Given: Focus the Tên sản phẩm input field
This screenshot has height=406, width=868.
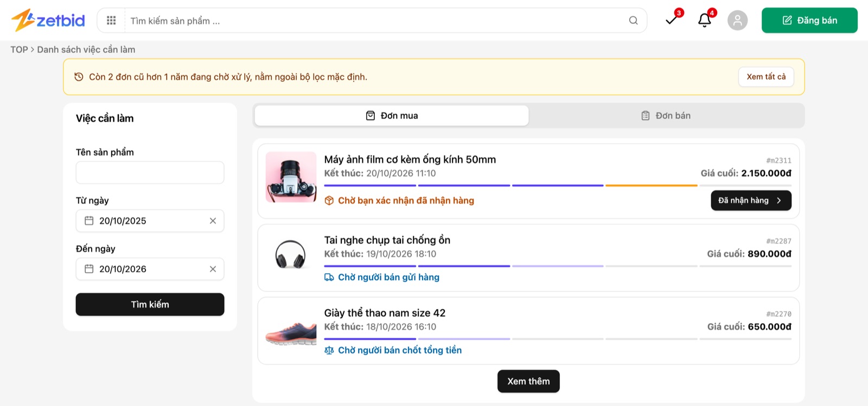Looking at the screenshot, I should click(150, 172).
